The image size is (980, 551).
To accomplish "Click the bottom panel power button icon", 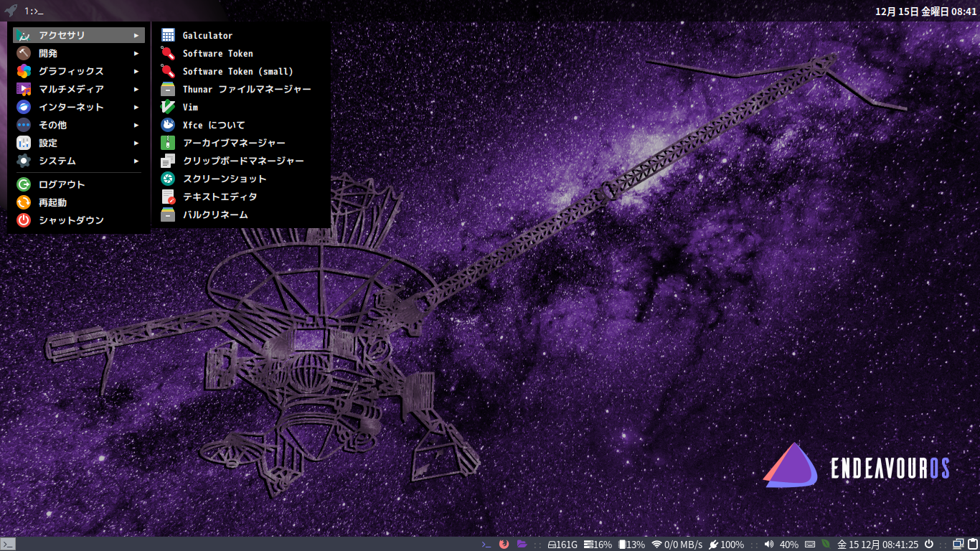I will point(928,545).
